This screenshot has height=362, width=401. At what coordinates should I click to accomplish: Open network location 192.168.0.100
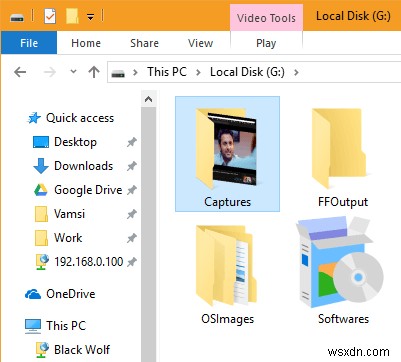click(x=89, y=262)
